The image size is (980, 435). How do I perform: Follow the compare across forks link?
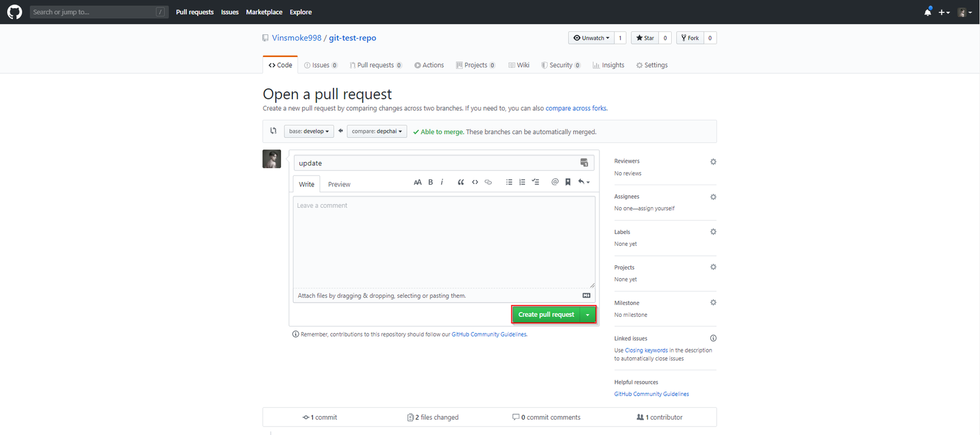click(576, 108)
